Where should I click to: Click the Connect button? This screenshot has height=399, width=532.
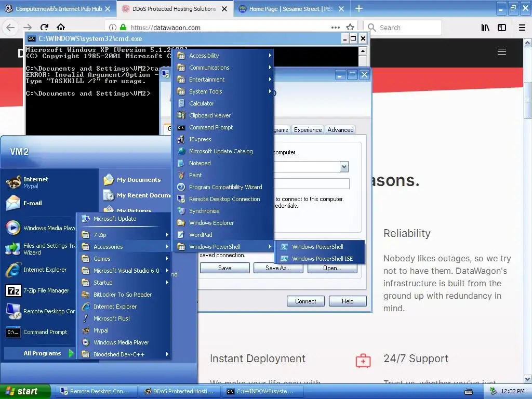[305, 301]
